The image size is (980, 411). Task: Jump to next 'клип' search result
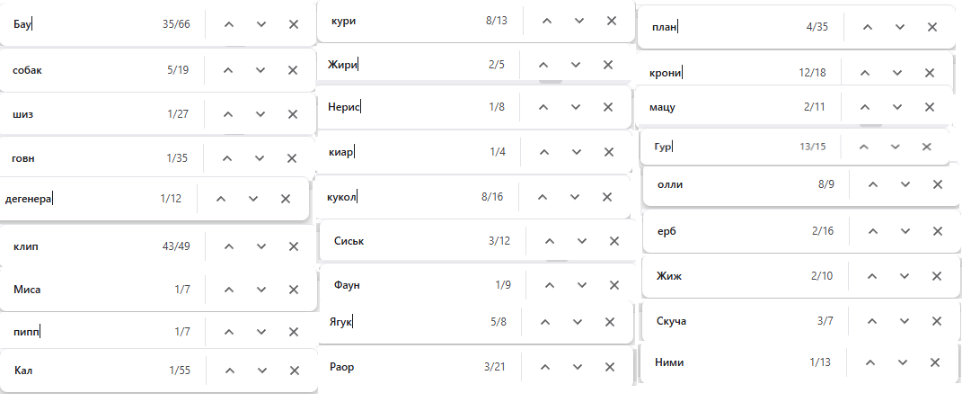(261, 246)
